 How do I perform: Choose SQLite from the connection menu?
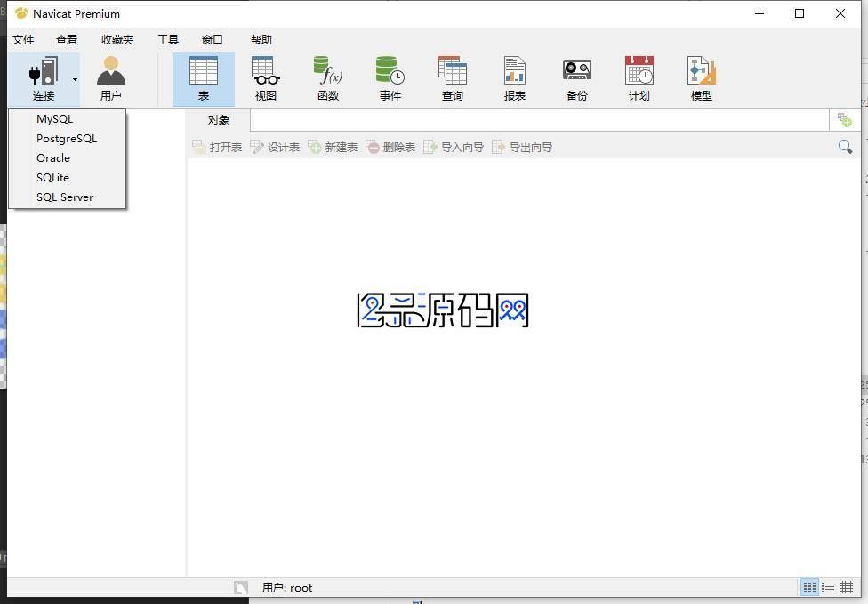coord(68,178)
